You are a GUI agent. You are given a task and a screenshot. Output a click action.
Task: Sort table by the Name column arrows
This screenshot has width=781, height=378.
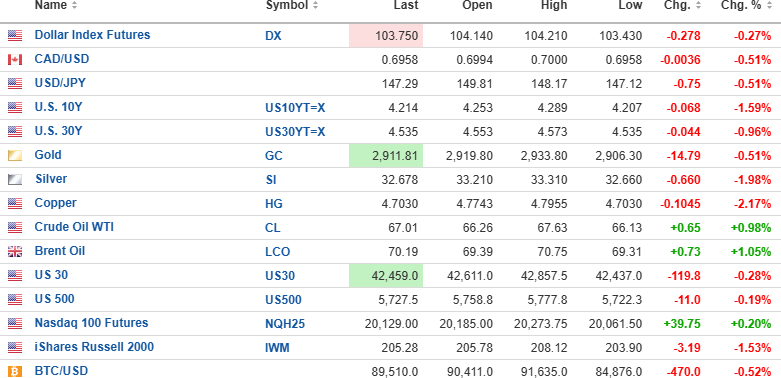[x=75, y=5]
